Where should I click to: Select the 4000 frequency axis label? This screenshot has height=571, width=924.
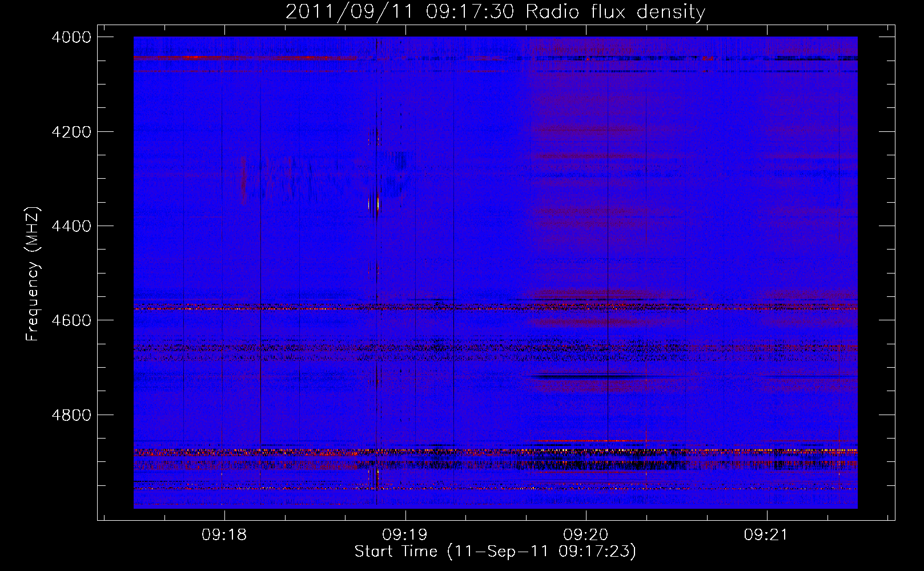[71, 37]
